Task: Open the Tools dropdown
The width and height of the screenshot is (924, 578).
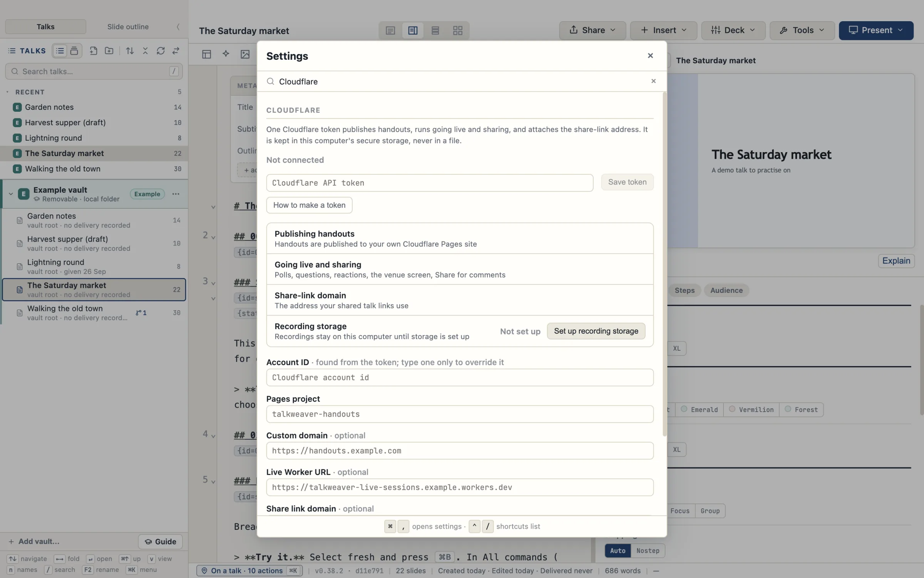Action: [x=802, y=30]
